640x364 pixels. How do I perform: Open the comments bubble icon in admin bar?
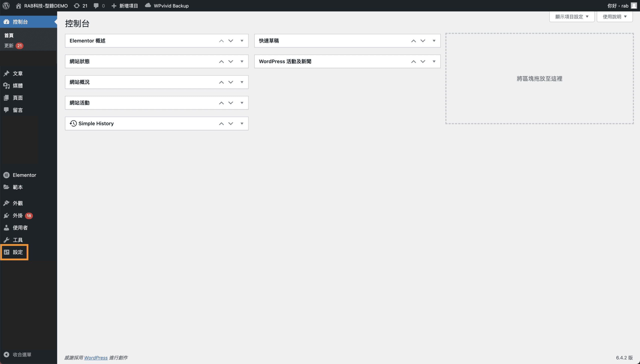coord(96,5)
